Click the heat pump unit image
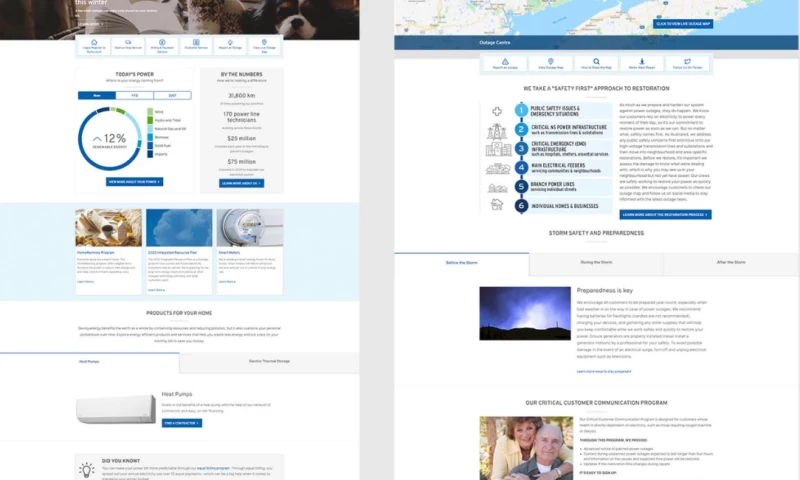 [116, 409]
